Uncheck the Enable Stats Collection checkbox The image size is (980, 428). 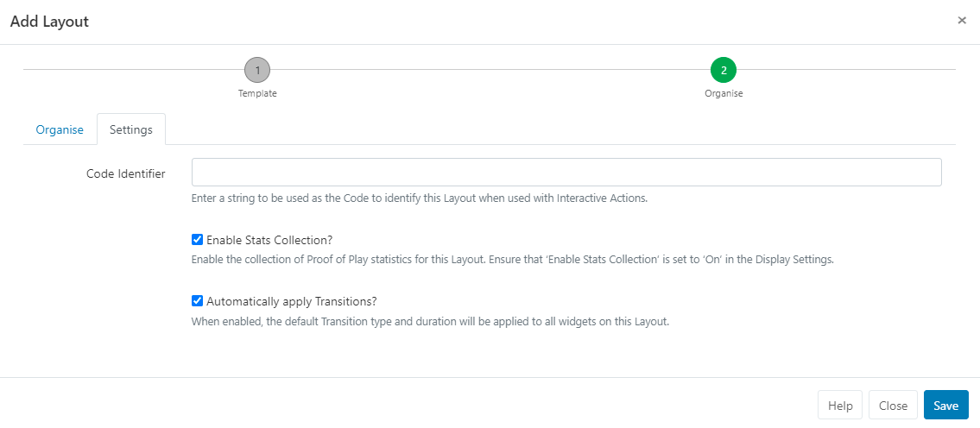coord(197,240)
